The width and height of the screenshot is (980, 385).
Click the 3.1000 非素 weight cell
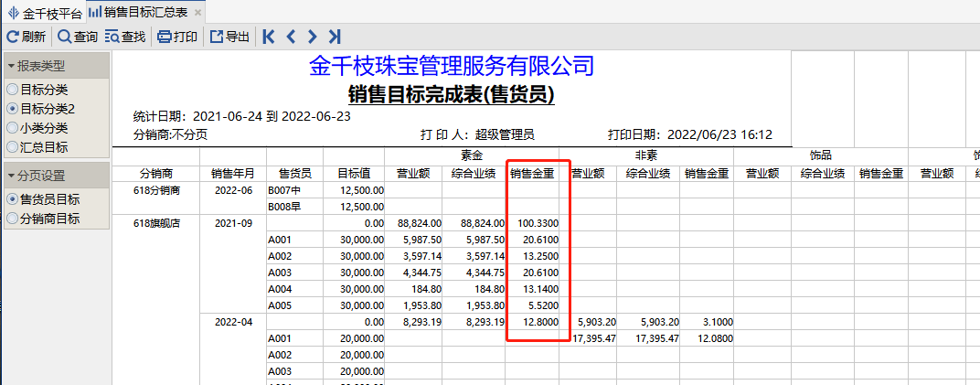click(707, 323)
